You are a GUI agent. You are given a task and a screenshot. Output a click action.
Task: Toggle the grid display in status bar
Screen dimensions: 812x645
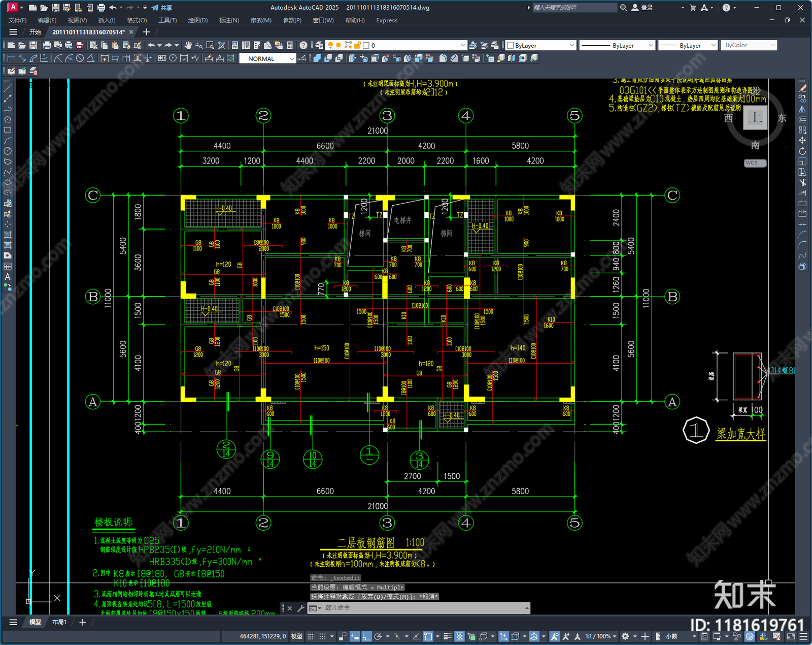tap(311, 636)
